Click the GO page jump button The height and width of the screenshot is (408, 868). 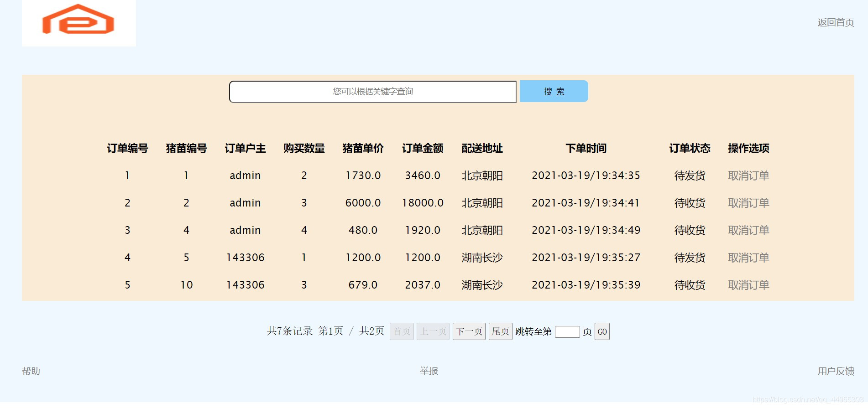(x=602, y=331)
